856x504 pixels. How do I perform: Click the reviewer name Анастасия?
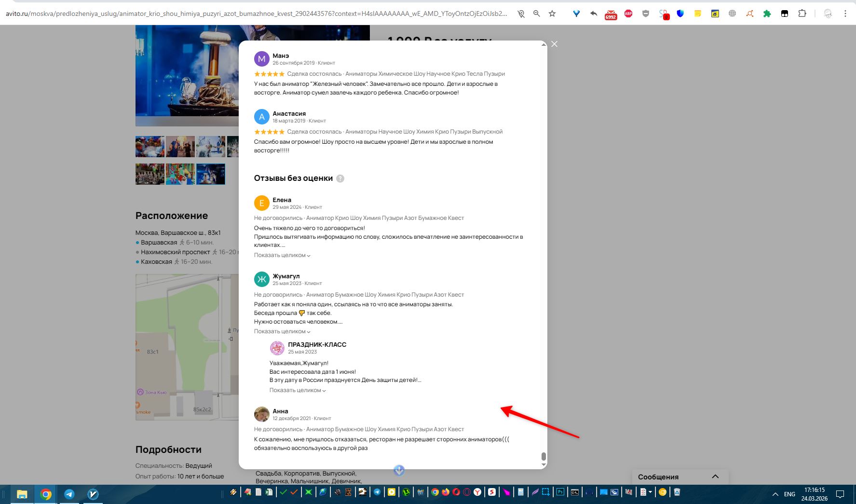point(289,113)
